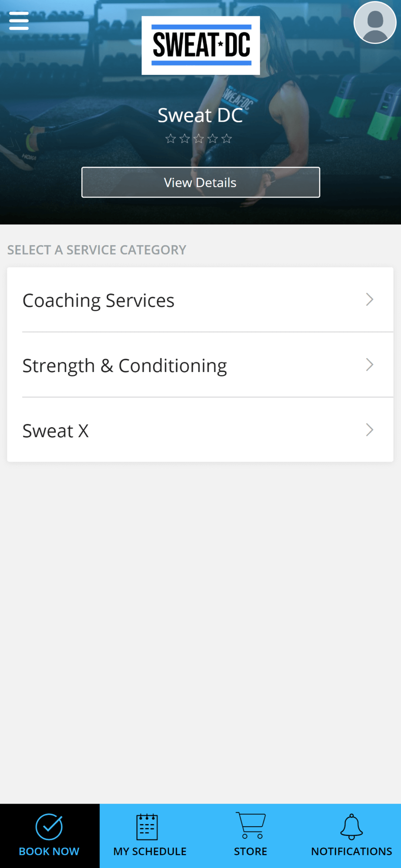Expand Coaching Services chevron arrow
Screen dimensions: 401x868
[x=369, y=299]
